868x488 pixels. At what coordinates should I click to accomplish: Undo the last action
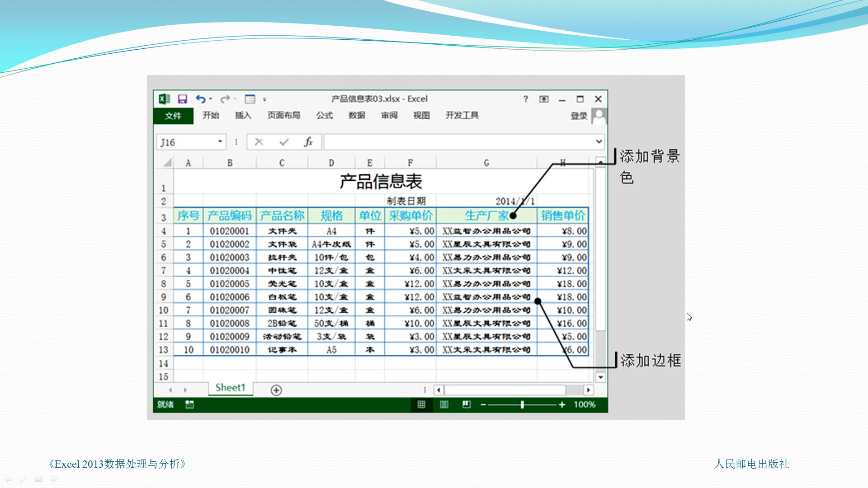tap(201, 99)
